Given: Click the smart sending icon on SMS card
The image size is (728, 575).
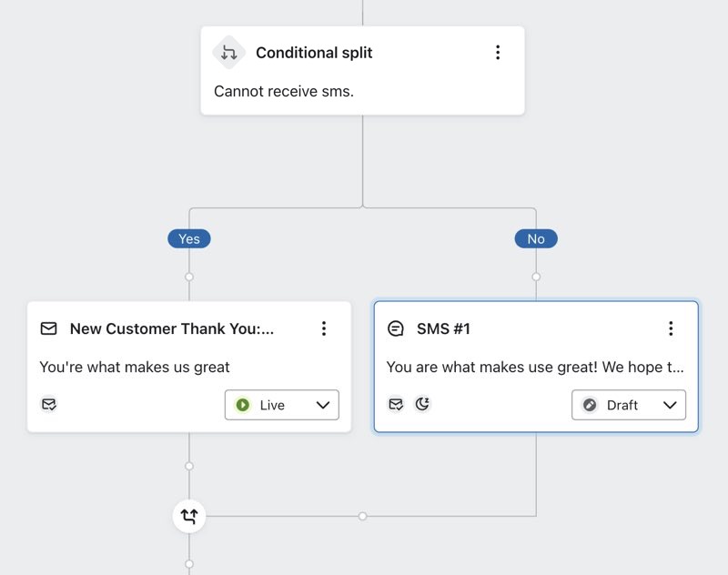Looking at the screenshot, I should [396, 404].
